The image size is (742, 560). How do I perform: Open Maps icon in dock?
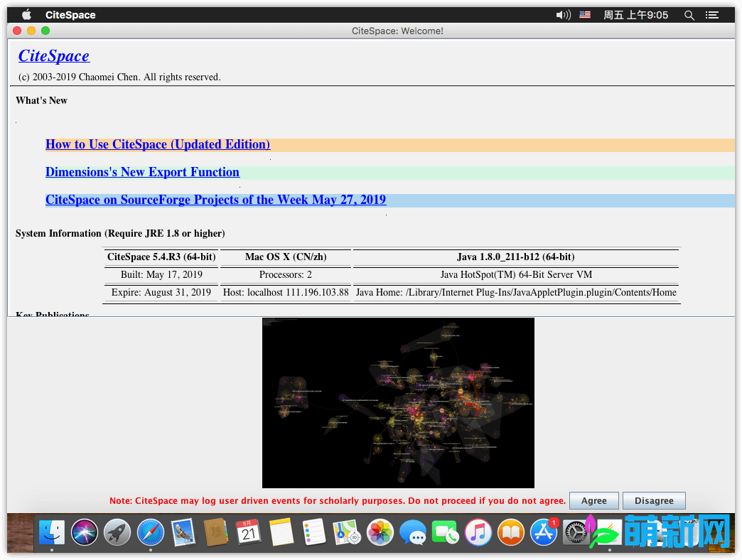pyautogui.click(x=347, y=532)
